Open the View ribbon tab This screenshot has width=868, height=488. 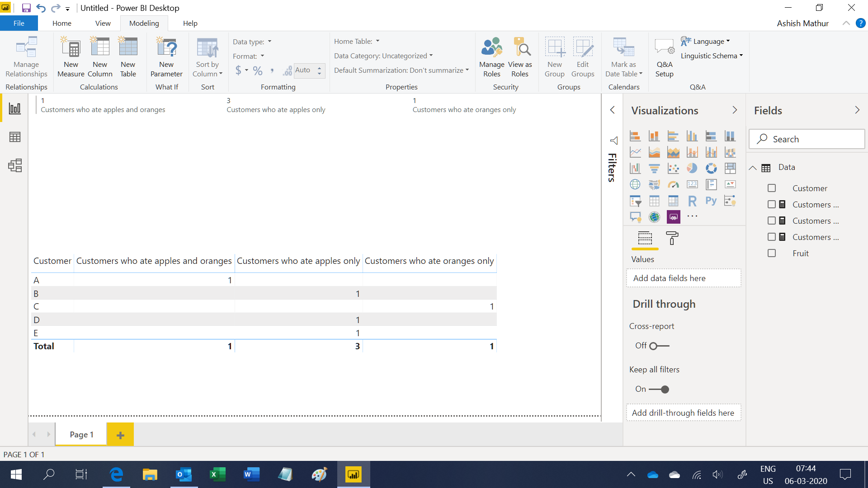point(103,23)
